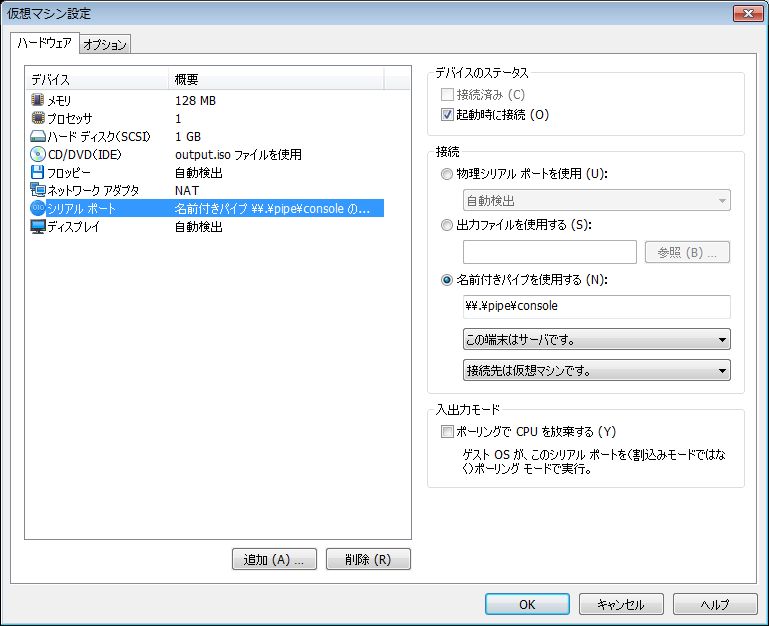
Task: Click the 参照 (B) browse button
Action: point(687,252)
